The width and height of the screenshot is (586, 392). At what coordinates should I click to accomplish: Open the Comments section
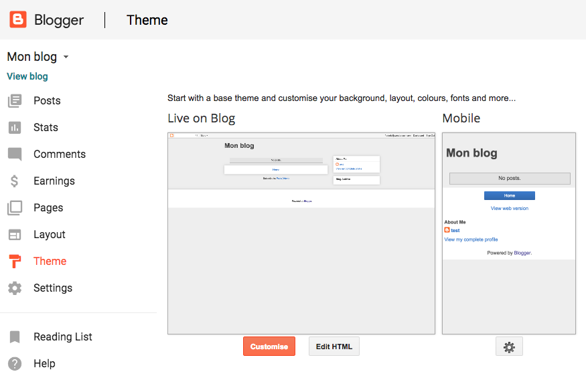(x=60, y=154)
